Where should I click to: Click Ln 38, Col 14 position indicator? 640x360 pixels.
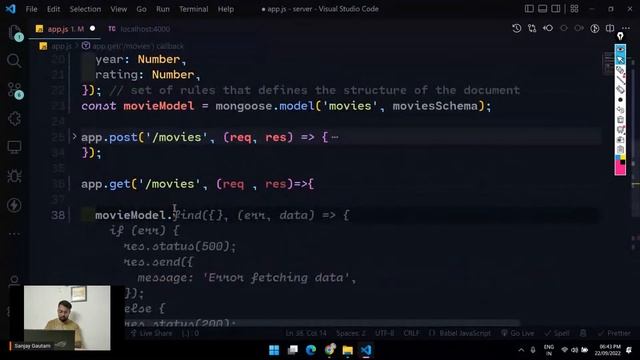[306, 333]
